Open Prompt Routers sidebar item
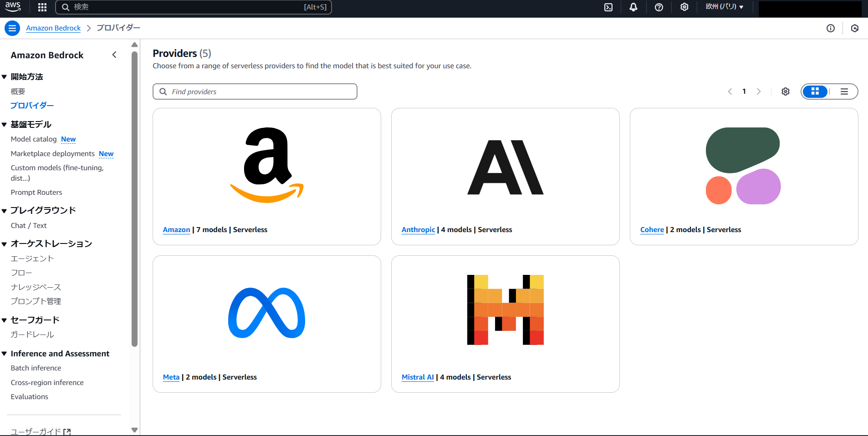The image size is (868, 436). pyautogui.click(x=36, y=193)
